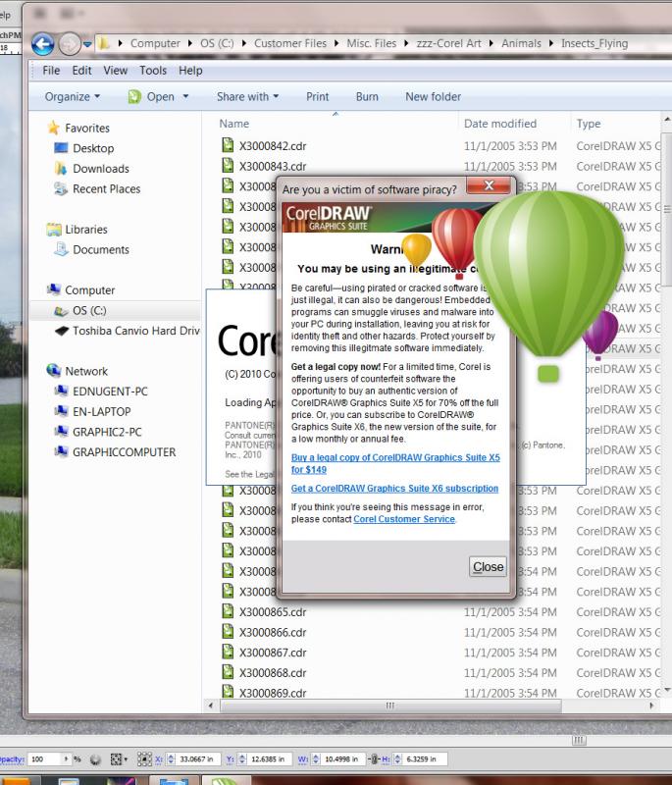This screenshot has width=672, height=785.
Task: Expand the Share with dropdown
Action: 247,96
